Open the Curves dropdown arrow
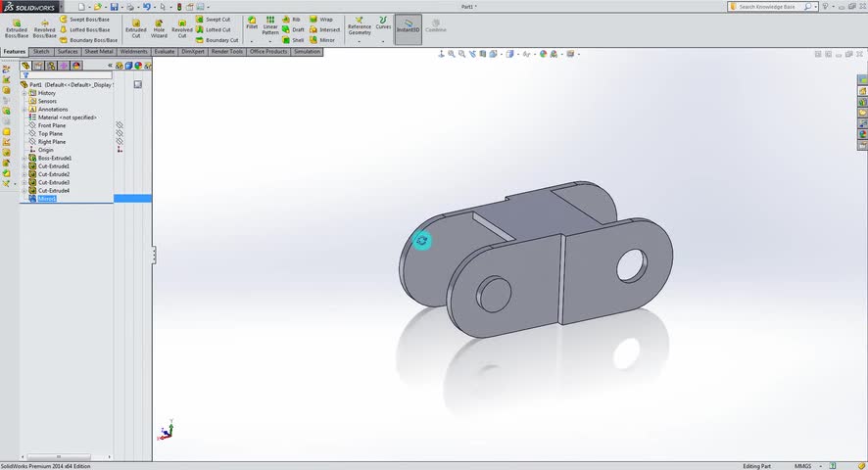The image size is (868, 470). [383, 41]
